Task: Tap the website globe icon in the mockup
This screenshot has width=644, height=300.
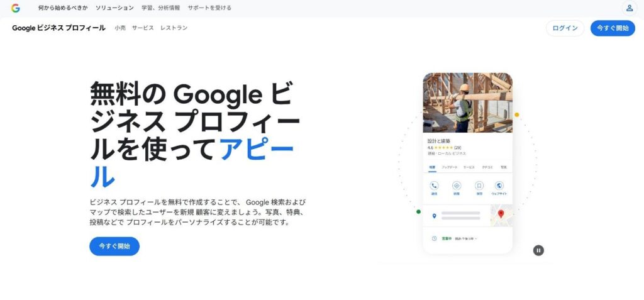Action: tap(499, 186)
